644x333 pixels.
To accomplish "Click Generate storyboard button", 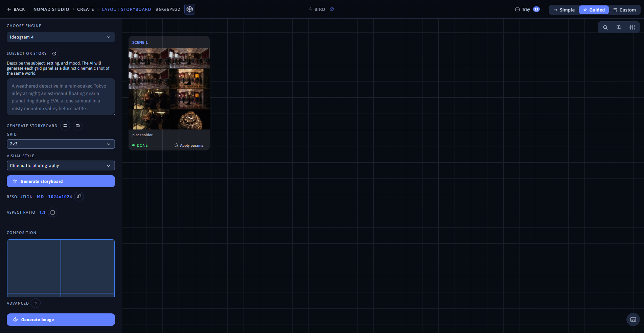I will [61, 181].
